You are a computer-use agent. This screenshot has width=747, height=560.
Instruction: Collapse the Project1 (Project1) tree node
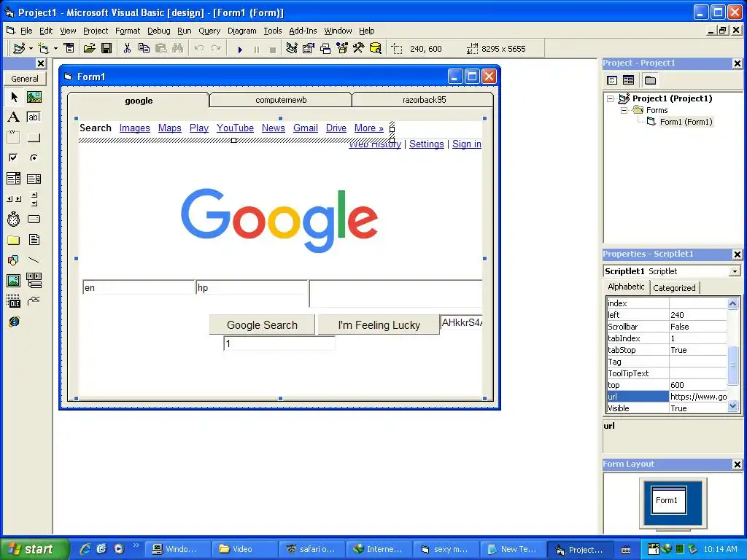pyautogui.click(x=610, y=98)
